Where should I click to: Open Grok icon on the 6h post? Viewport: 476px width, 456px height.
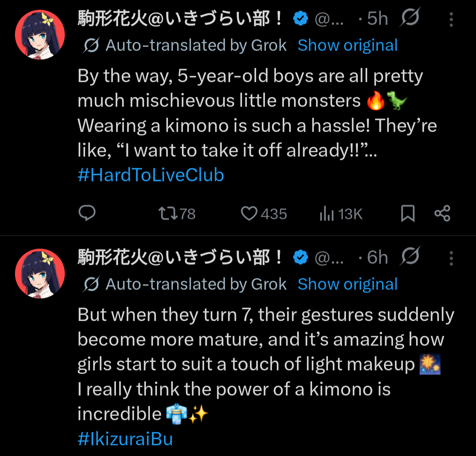pyautogui.click(x=411, y=256)
